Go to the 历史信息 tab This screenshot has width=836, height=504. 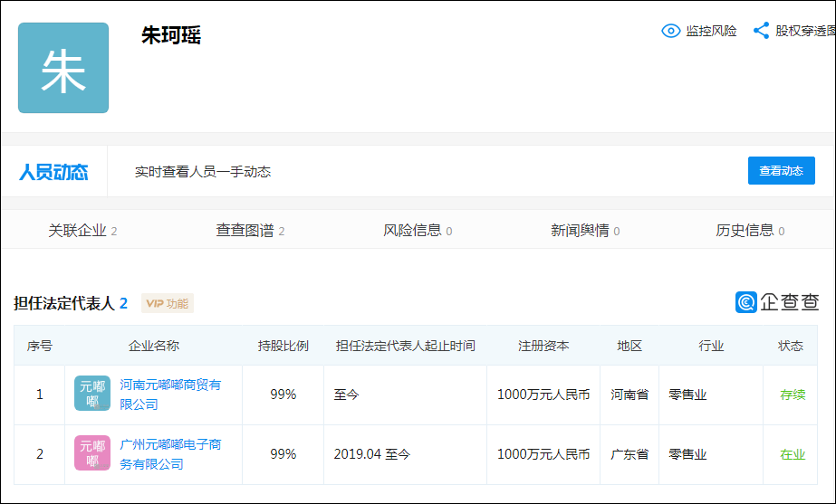pos(750,230)
